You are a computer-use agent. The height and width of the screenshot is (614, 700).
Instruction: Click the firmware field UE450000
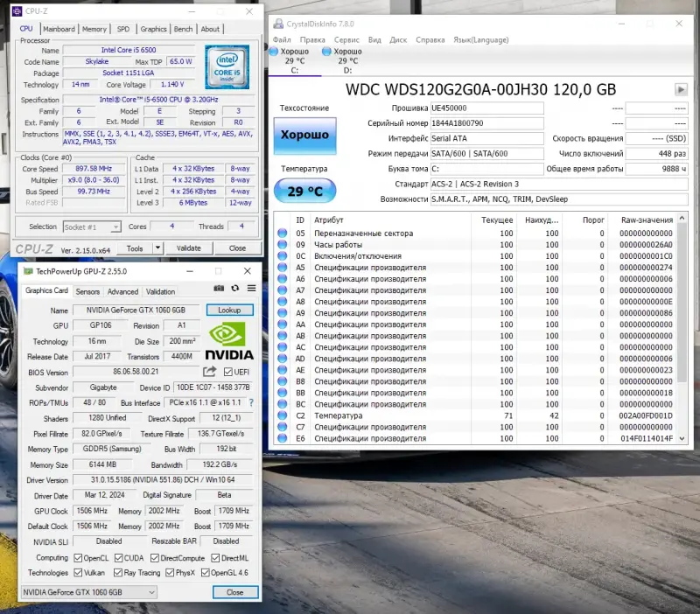pos(487,108)
